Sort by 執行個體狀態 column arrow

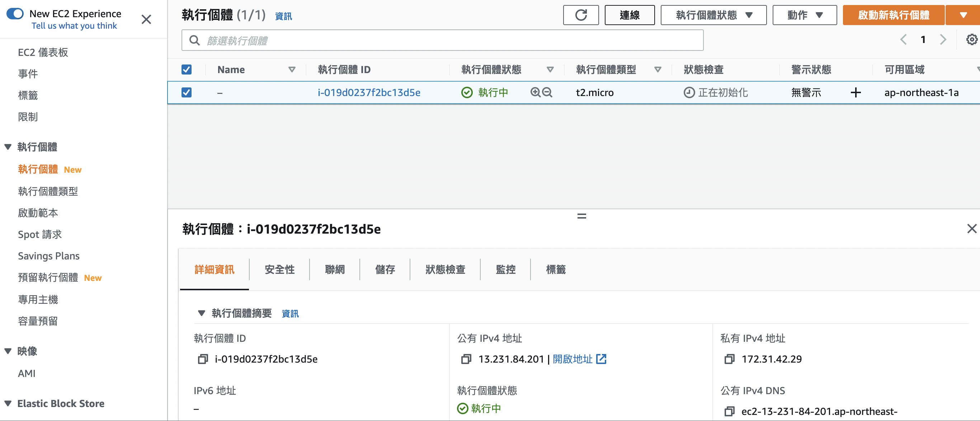pos(550,70)
